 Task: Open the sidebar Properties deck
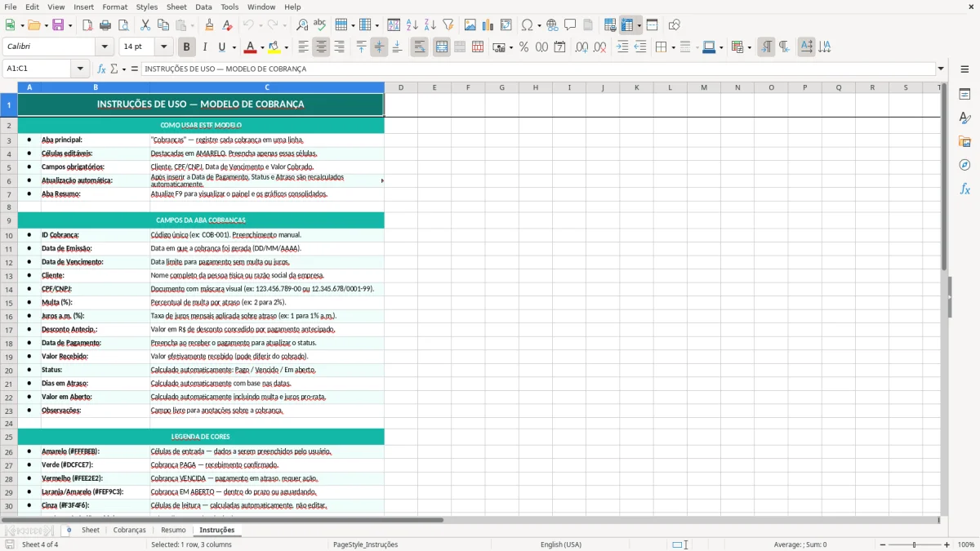pos(964,94)
